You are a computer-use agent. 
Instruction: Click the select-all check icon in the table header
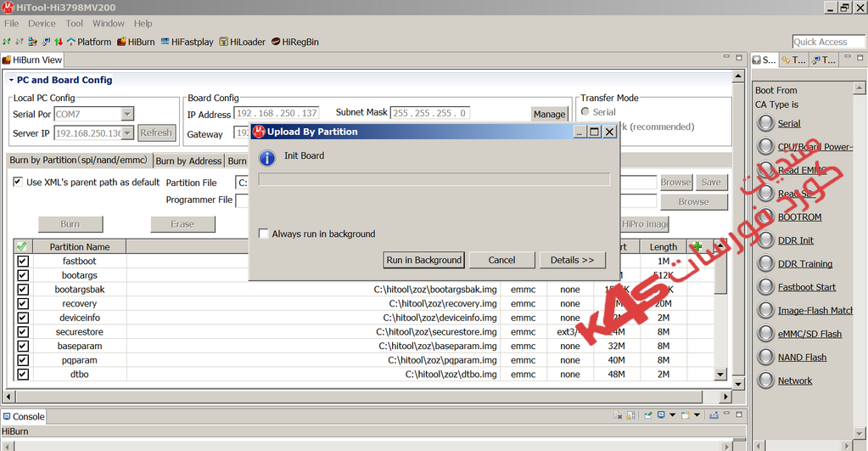pos(21,246)
